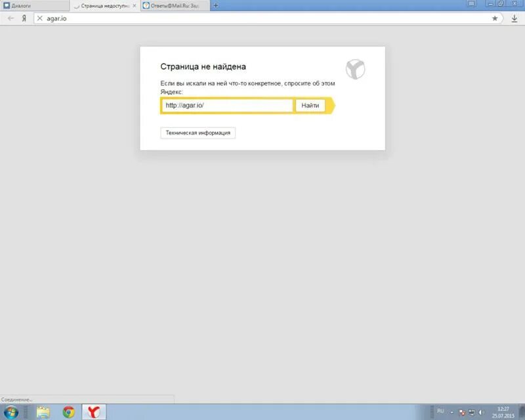Open the Yandex home button
525x420 pixels.
pos(24,18)
